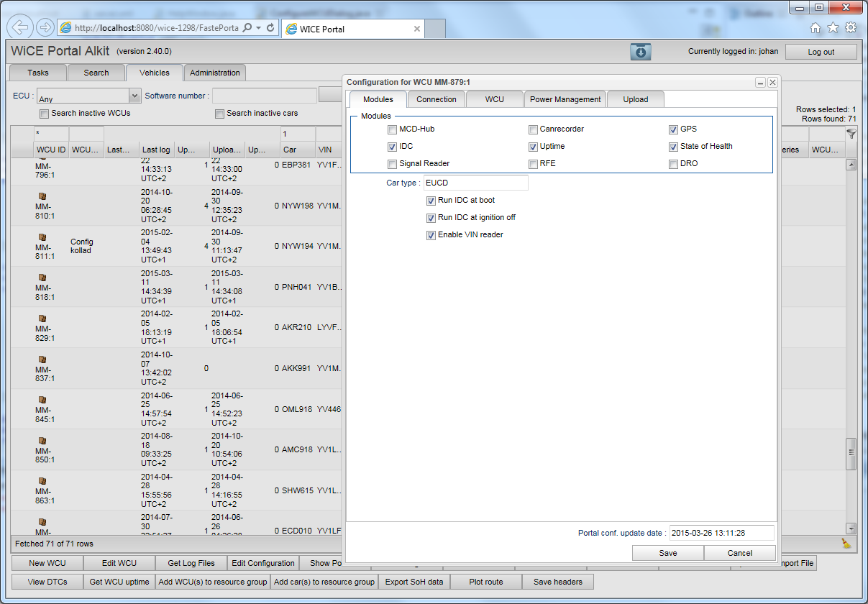Image resolution: width=868 pixels, height=604 pixels.
Task: Click the Log out button
Action: click(821, 52)
